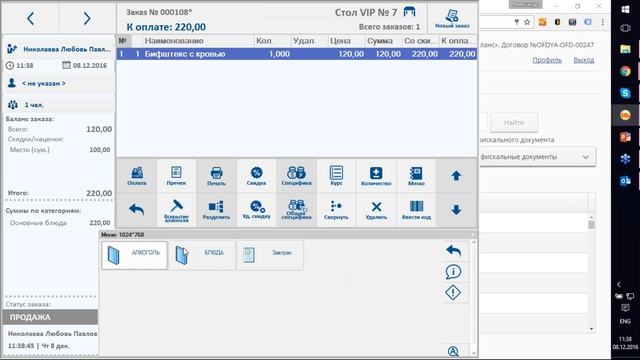Click the warning diamond icon in menu panel
Image resolution: width=640 pixels, height=360 pixels.
(x=453, y=293)
